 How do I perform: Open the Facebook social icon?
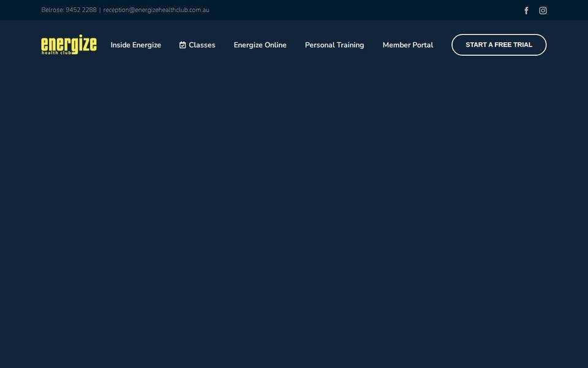(526, 10)
